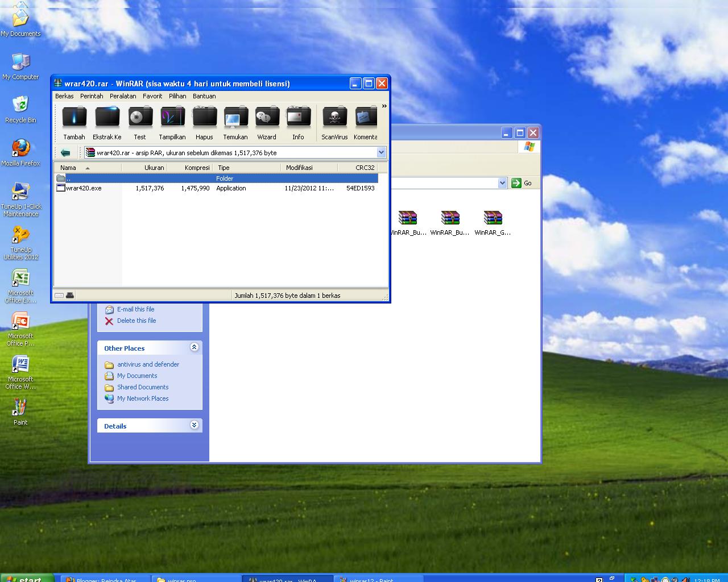Click the Start button
Screen dimensions: 728x582
point(27,579)
